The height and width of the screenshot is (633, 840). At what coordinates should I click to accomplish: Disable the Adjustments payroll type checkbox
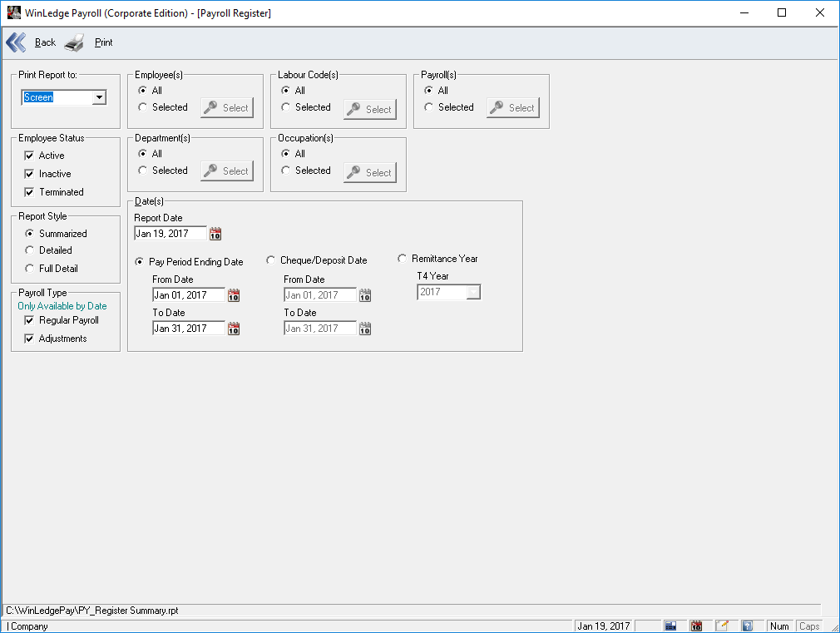tap(30, 339)
